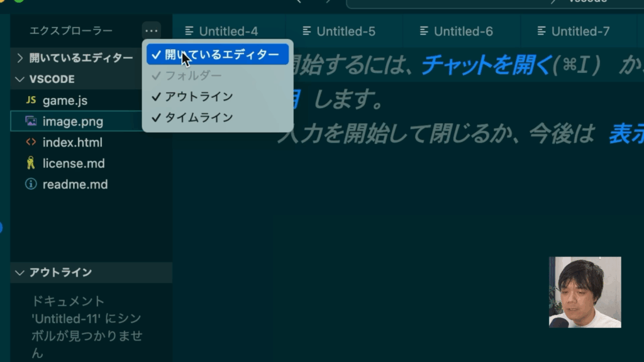This screenshot has height=362, width=644.
Task: Click the チャットを開く link in the editor
Action: tap(486, 65)
